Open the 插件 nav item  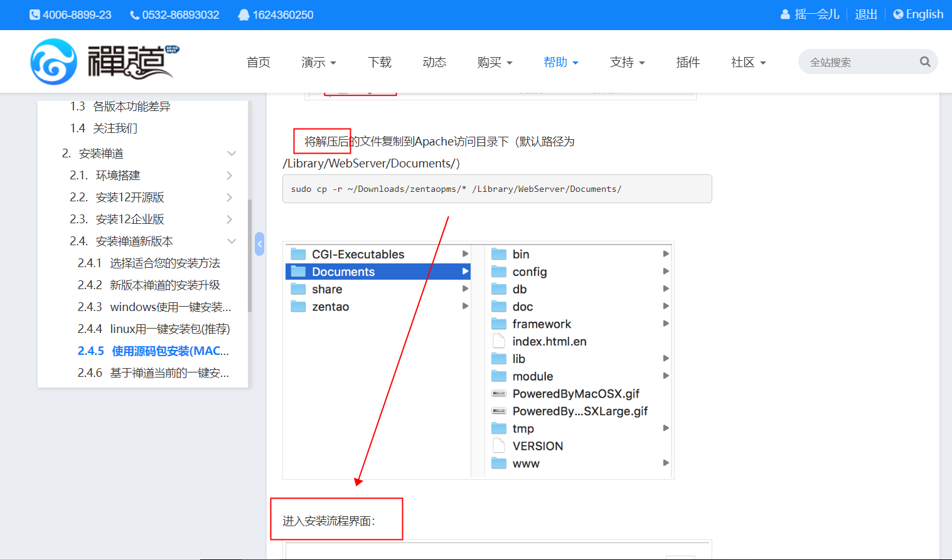click(x=688, y=62)
